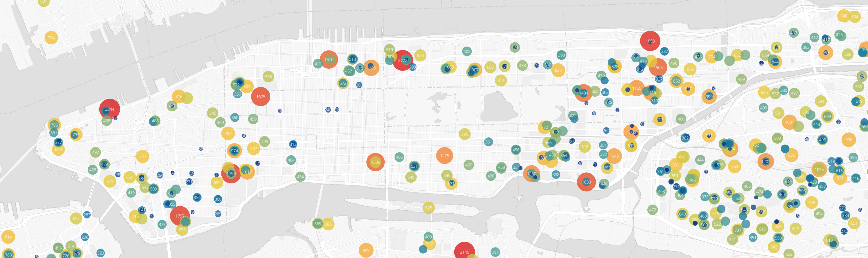868x258 pixels.
Task: Select the yellow 949 marker
Action: click(366, 250)
